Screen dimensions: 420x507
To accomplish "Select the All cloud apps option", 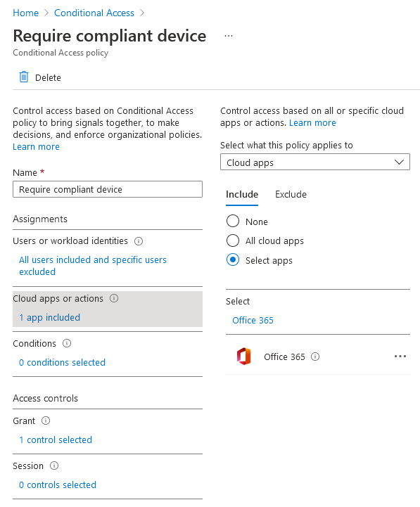I will (x=233, y=240).
